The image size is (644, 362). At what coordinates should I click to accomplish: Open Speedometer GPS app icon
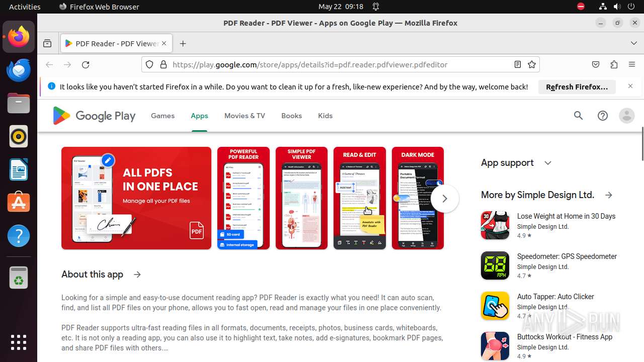495,265
